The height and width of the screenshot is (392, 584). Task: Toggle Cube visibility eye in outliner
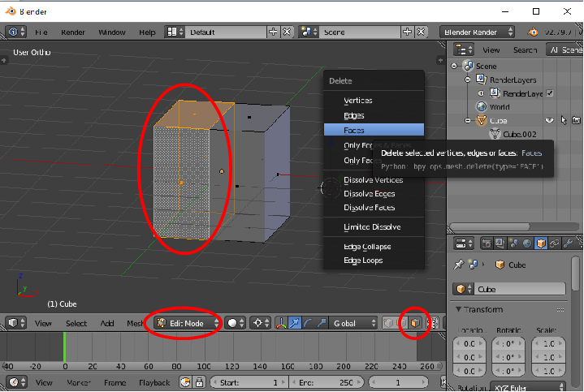549,120
